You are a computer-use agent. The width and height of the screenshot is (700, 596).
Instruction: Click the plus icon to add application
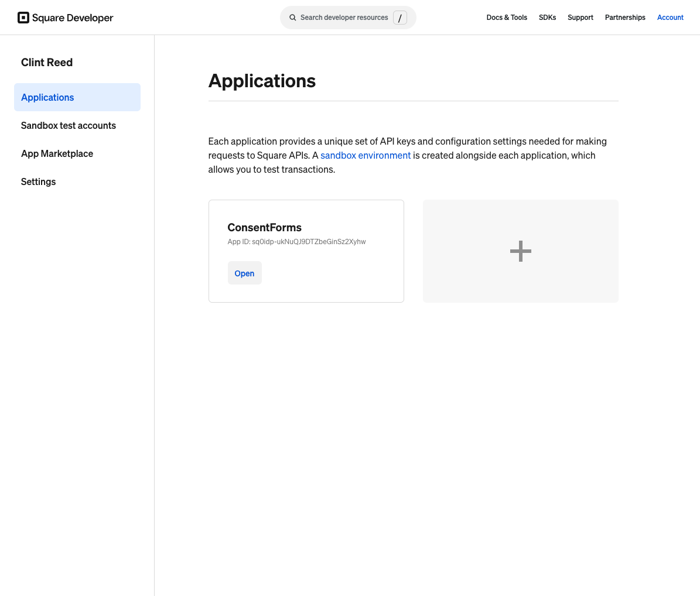521,251
